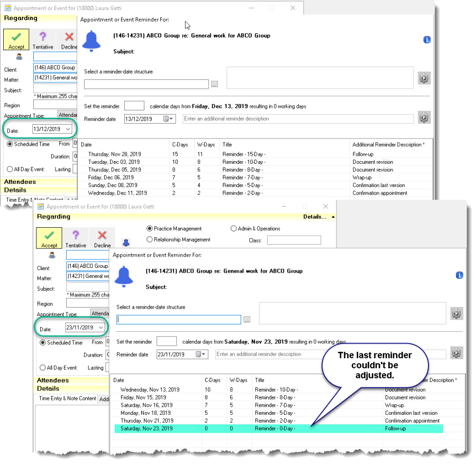
Task: Click gear beside reminder description, 13/12/2019 window
Action: click(x=424, y=117)
